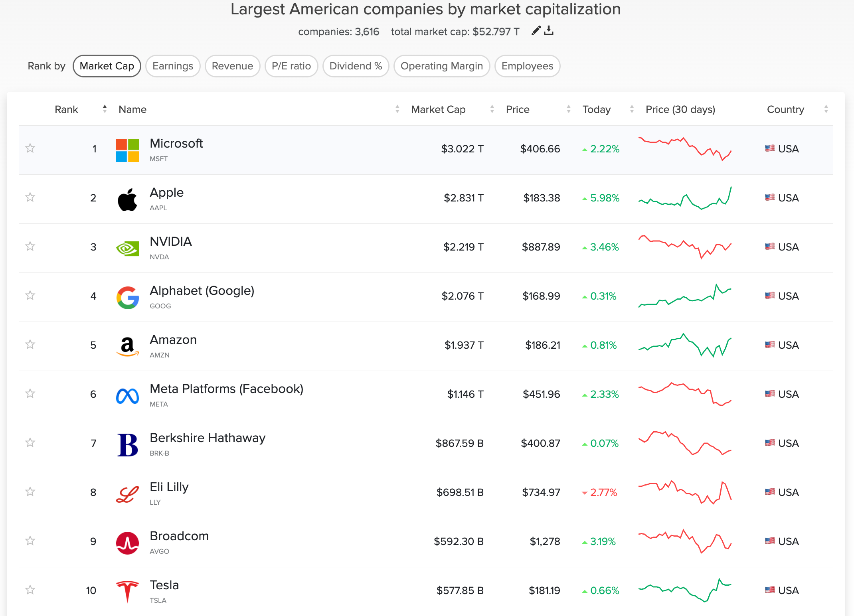Click the USA flag in the Eli Lilly row
Screen dimensions: 854x616
(x=770, y=492)
